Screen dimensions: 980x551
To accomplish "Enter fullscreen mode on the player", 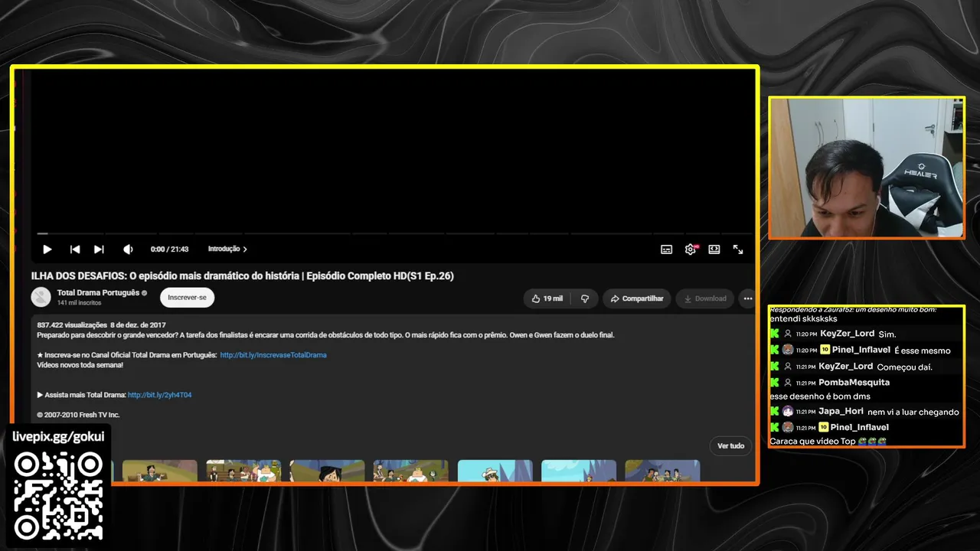I will [738, 249].
